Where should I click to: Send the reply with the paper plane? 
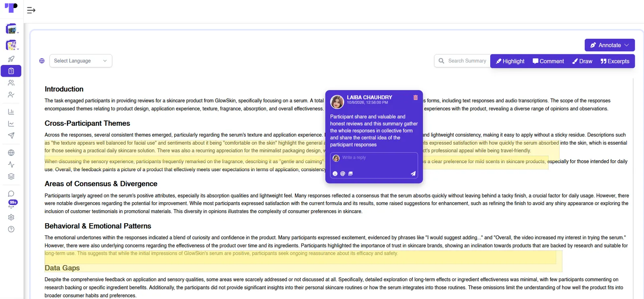tap(413, 174)
